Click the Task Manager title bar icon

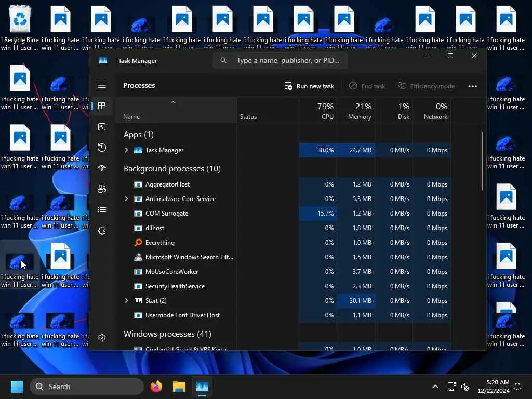(103, 60)
